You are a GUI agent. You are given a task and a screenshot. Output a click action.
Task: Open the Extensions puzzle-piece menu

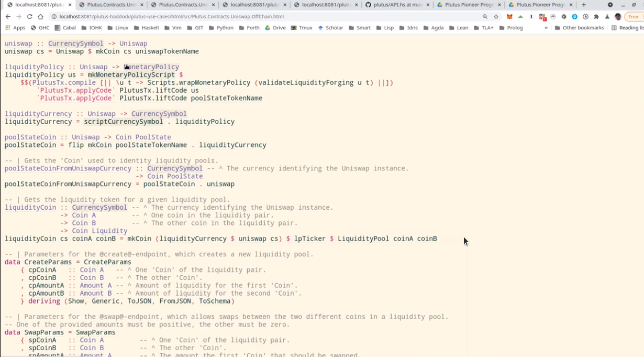click(596, 17)
